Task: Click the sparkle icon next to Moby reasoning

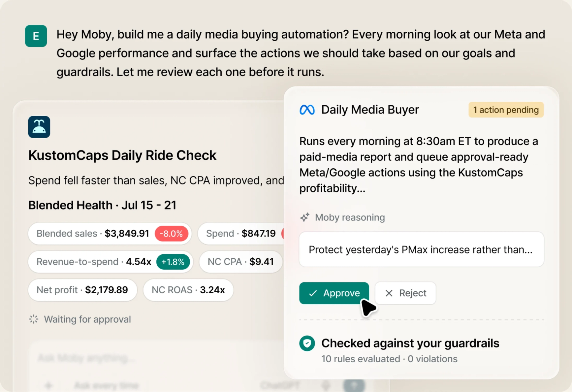Action: pyautogui.click(x=304, y=217)
